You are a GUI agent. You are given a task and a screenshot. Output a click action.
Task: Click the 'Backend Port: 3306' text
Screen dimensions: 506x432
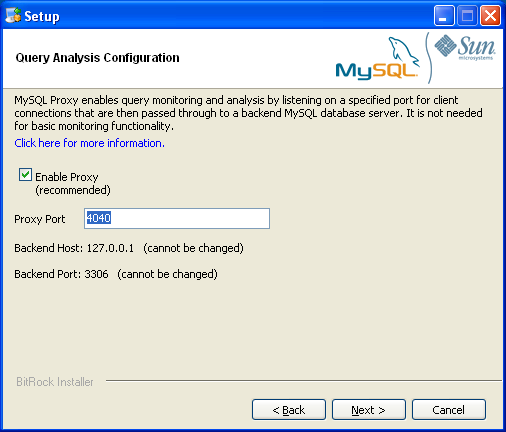click(61, 274)
